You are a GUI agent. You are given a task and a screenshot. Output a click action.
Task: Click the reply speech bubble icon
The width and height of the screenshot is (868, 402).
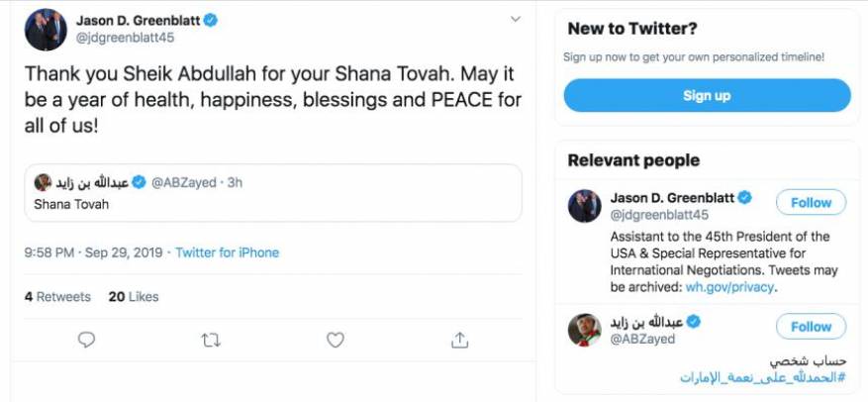pos(86,340)
